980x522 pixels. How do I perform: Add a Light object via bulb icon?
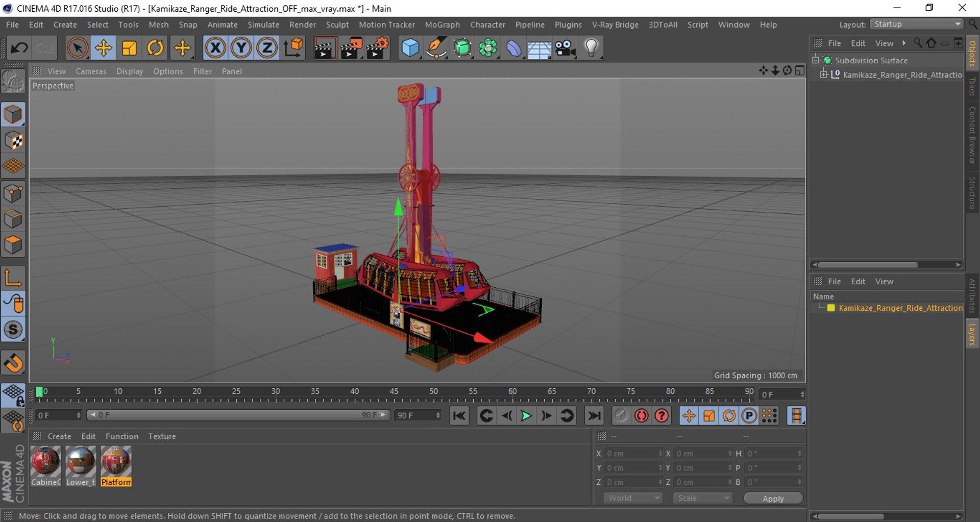tap(592, 48)
